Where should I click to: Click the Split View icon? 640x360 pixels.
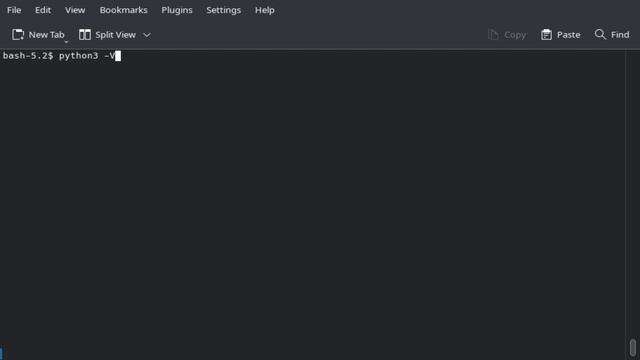pos(84,35)
